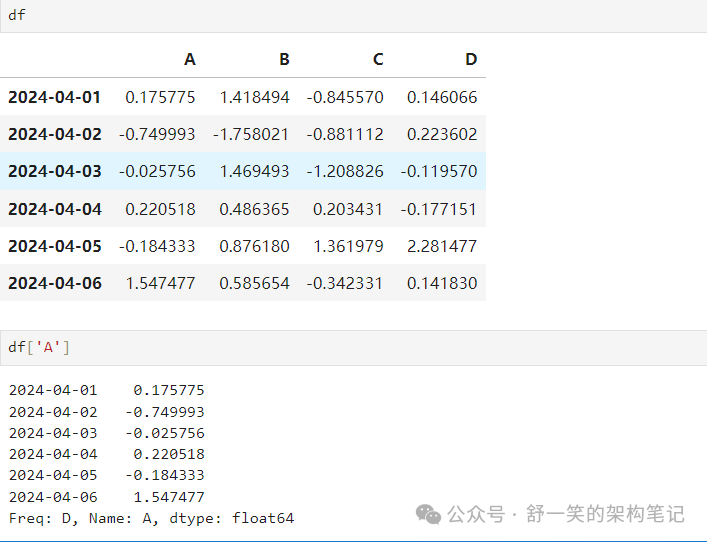This screenshot has width=707, height=542.
Task: Click the 'Freq: D, Name: A' output line
Action: [151, 518]
